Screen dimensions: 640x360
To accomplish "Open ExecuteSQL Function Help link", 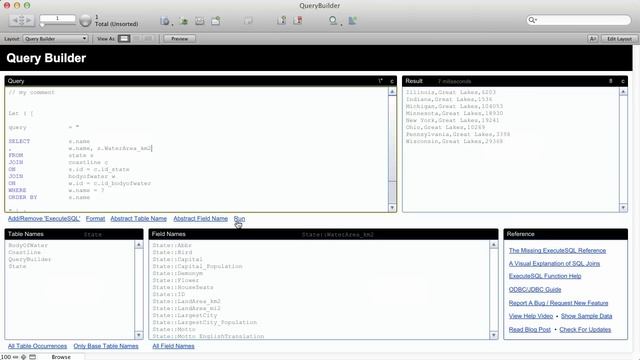I will click(x=545, y=276).
